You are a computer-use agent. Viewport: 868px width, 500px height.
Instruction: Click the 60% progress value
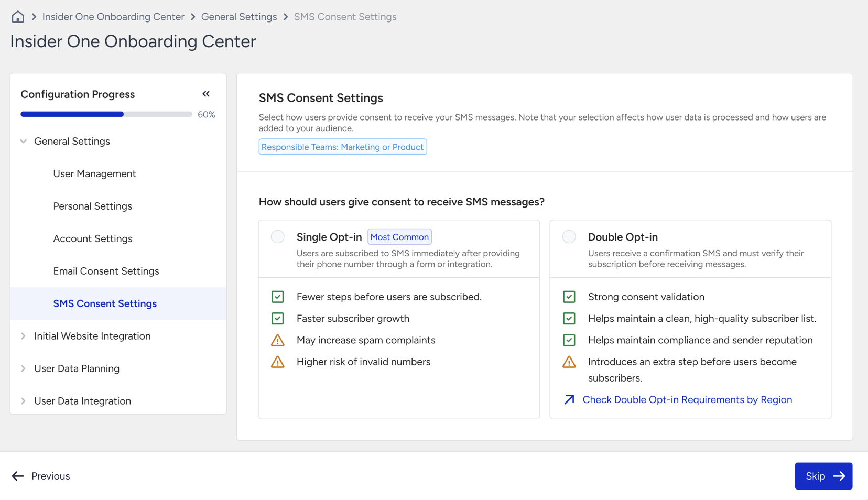pyautogui.click(x=207, y=114)
